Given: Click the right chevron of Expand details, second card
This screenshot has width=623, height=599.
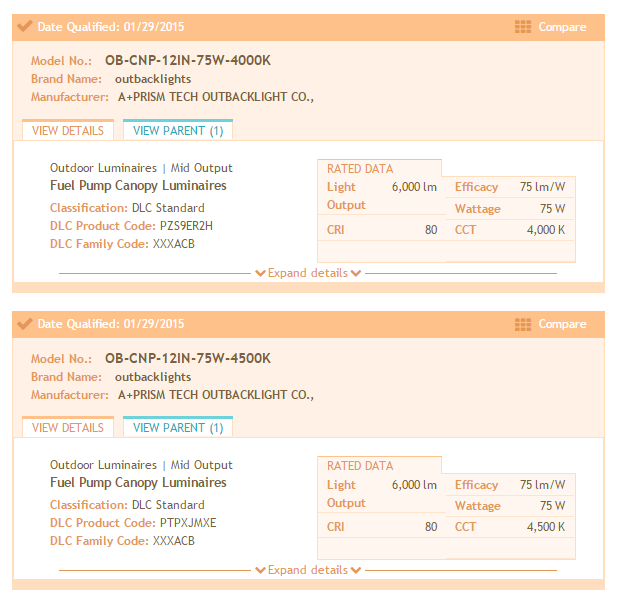Looking at the screenshot, I should [x=356, y=570].
